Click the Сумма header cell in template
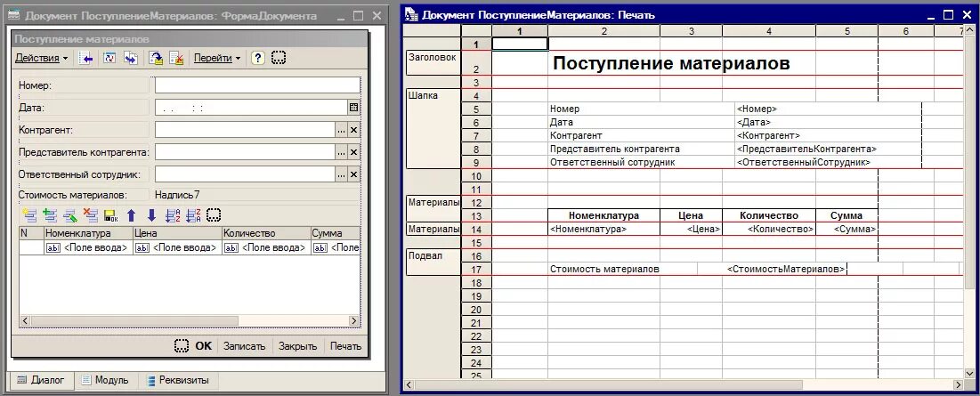 [846, 215]
